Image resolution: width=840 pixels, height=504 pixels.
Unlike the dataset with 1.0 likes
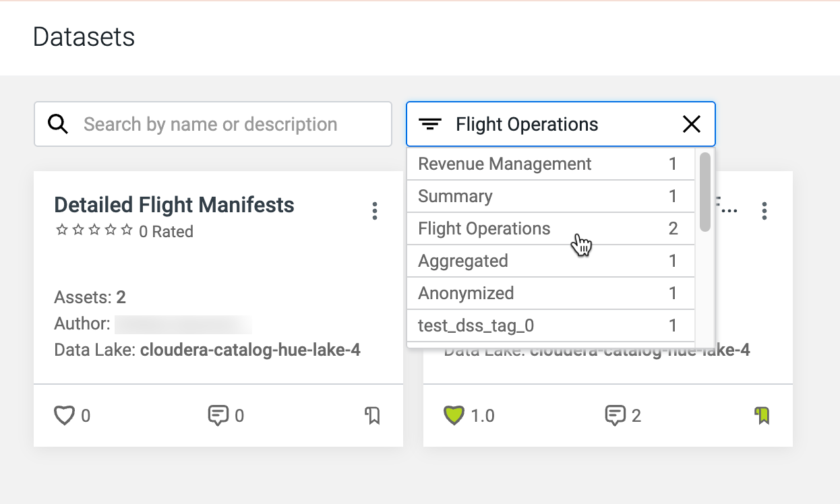coord(454,416)
